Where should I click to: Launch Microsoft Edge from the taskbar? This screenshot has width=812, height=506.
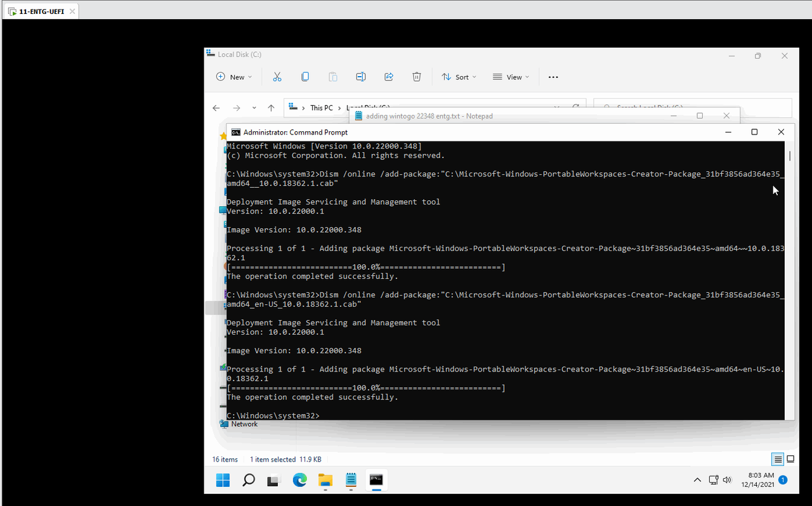pyautogui.click(x=299, y=480)
